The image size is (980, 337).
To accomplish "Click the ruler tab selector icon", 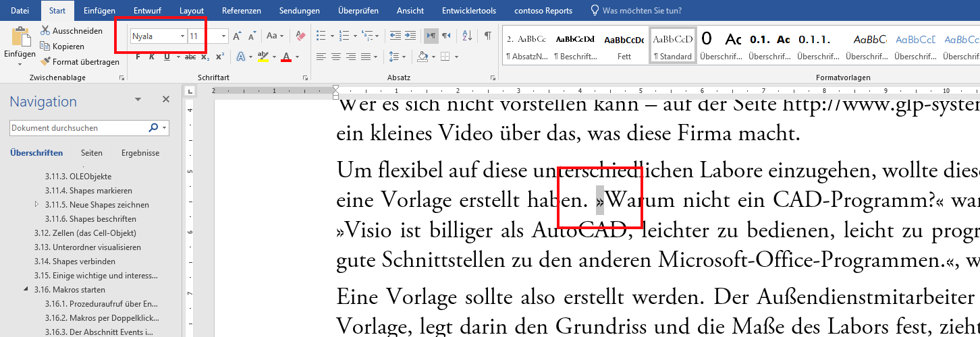I will pos(189,90).
